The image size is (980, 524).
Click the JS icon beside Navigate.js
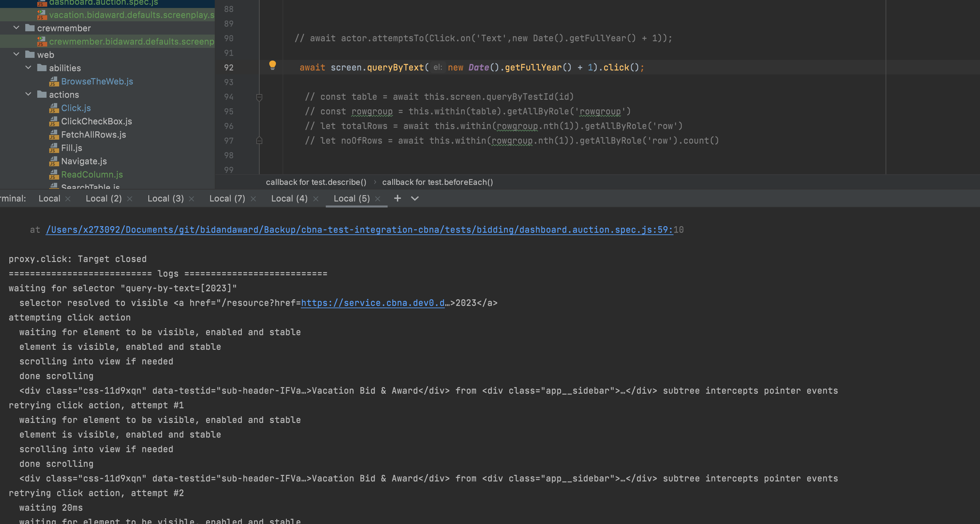pyautogui.click(x=54, y=161)
